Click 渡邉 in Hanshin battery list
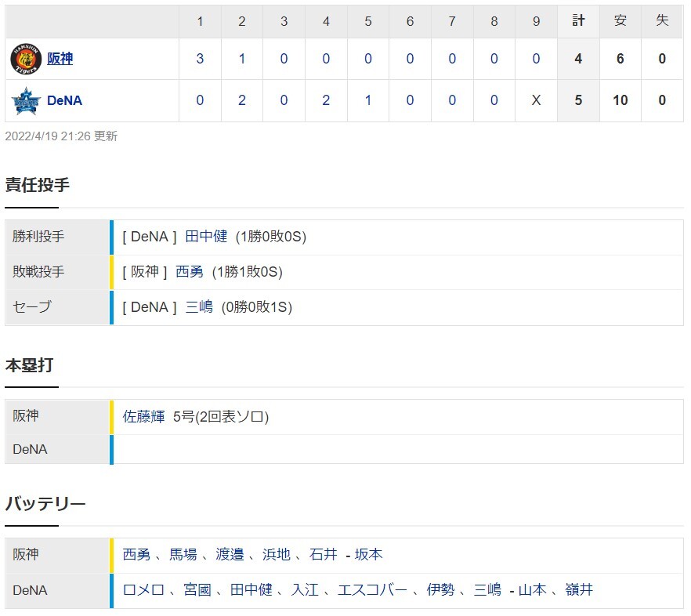The height and width of the screenshot is (616, 691). [x=230, y=554]
